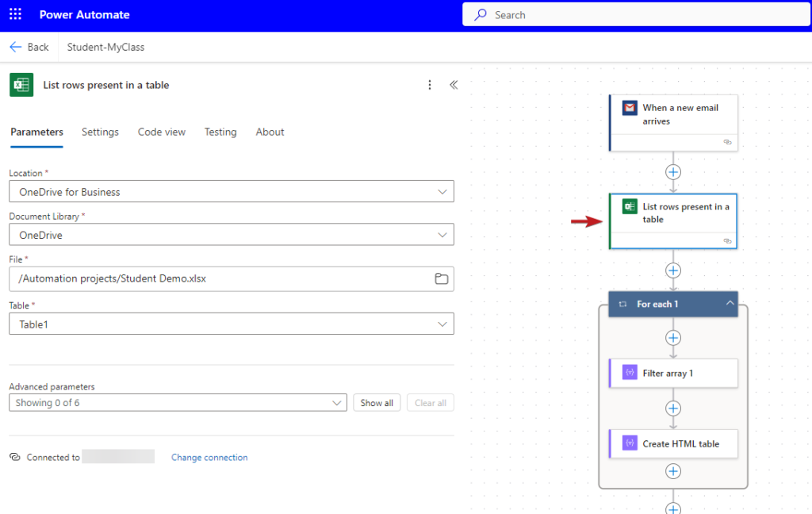The height and width of the screenshot is (514, 812).
Task: Click the connection link icon beside Connected to
Action: [15, 457]
